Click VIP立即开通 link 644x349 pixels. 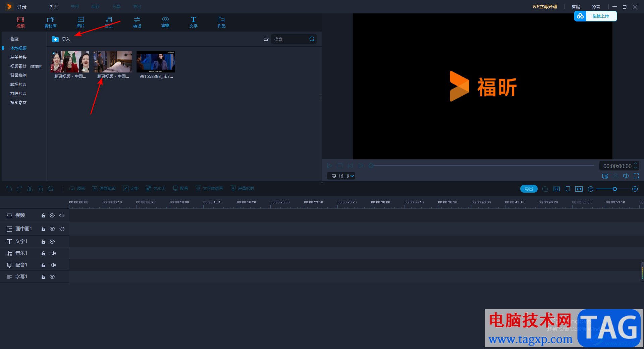tap(545, 7)
